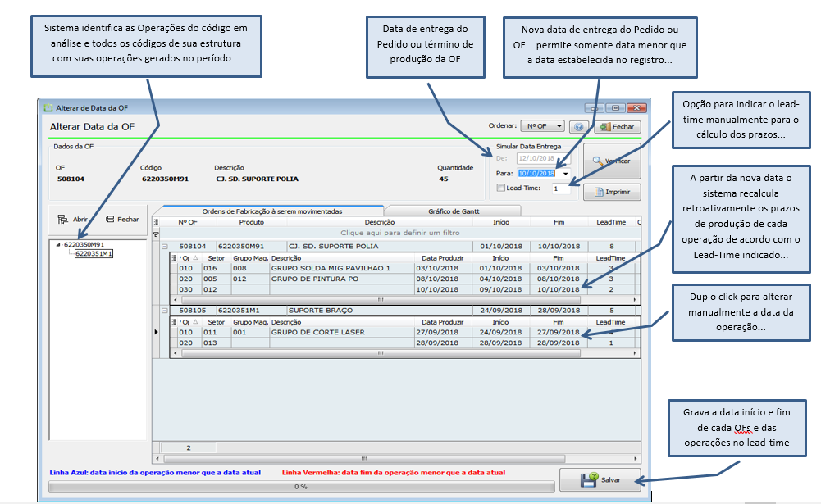Screen dimensions: 821x504
Task: Enable the Lead-Time checkbox
Action: (501, 188)
